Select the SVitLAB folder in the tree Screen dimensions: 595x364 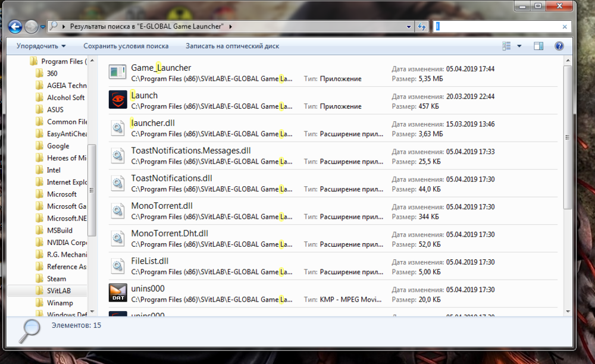(x=59, y=291)
